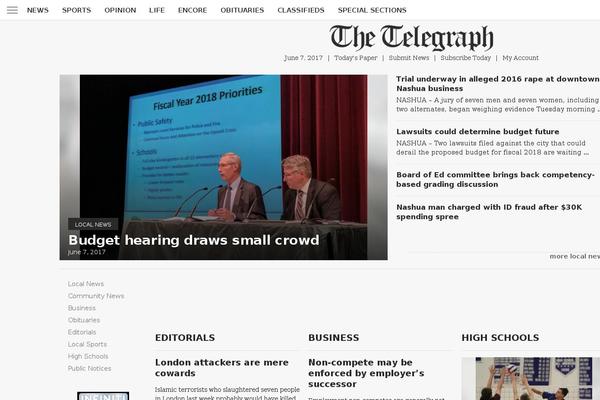
Task: Open the Submit News link
Action: coord(409,58)
